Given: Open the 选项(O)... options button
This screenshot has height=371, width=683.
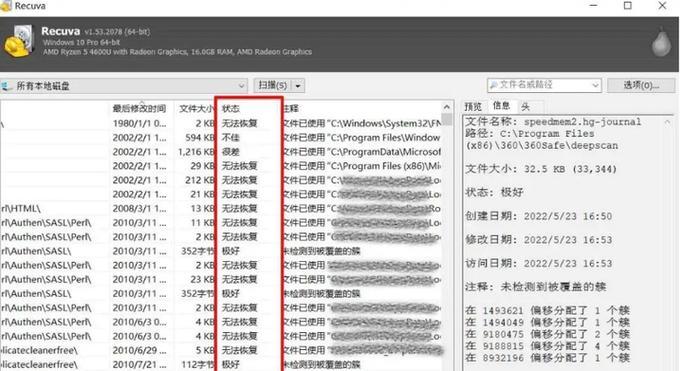Looking at the screenshot, I should tap(641, 85).
